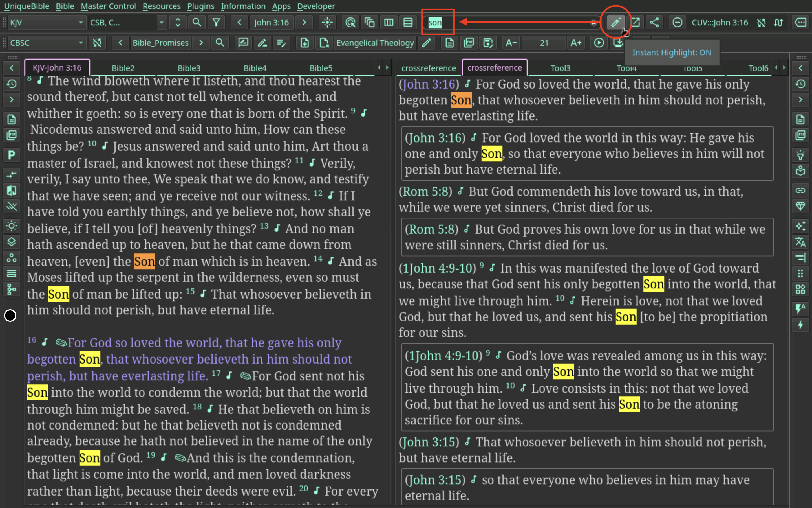
Task: Click the overlapping windows copy icon
Action: pyautogui.click(x=369, y=23)
